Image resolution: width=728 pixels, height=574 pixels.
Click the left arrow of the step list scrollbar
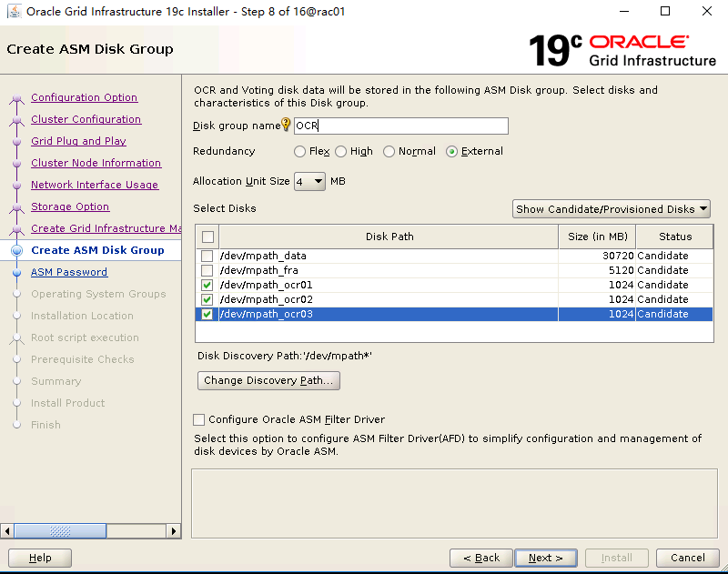[7, 531]
